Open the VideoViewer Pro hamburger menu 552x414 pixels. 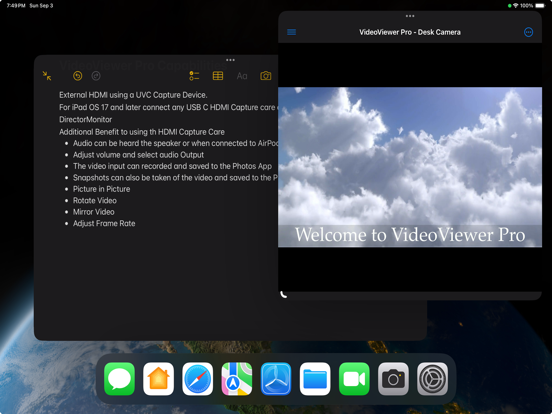(x=291, y=32)
